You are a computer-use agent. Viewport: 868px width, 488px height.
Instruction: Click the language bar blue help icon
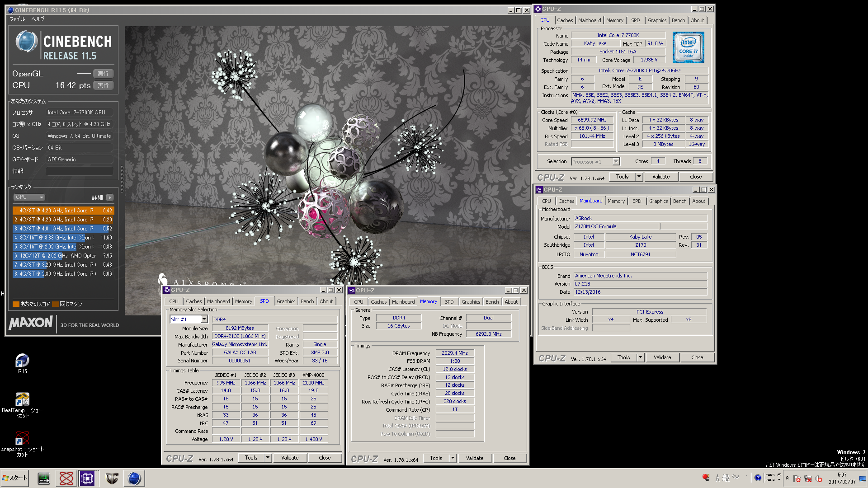click(758, 478)
